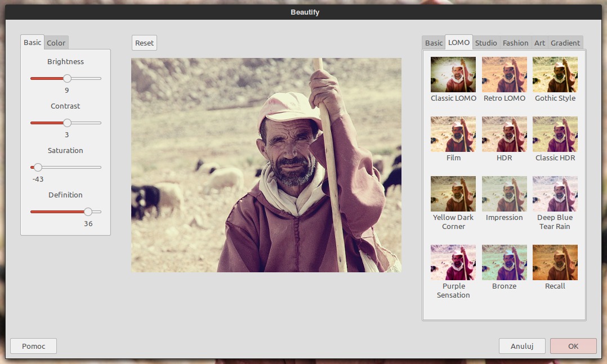Switch to the Studio effects tab
Screen dimensions: 607x364
[x=486, y=43]
